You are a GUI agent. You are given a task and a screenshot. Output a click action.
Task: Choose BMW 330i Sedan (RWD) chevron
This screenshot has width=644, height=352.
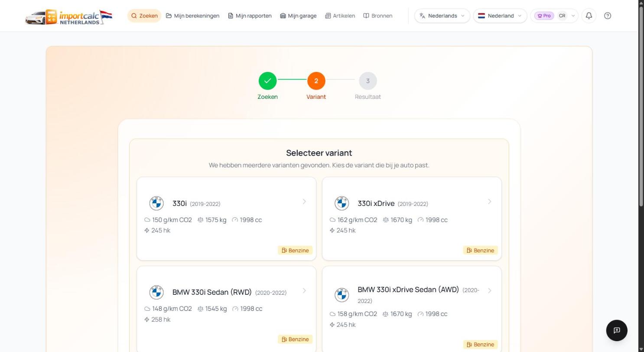304,290
